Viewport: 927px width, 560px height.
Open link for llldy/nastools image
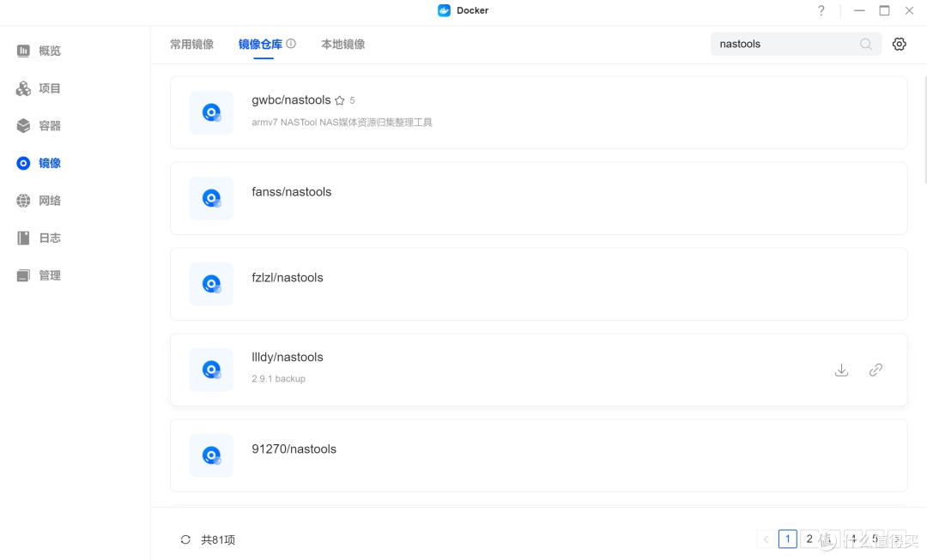[x=875, y=370]
